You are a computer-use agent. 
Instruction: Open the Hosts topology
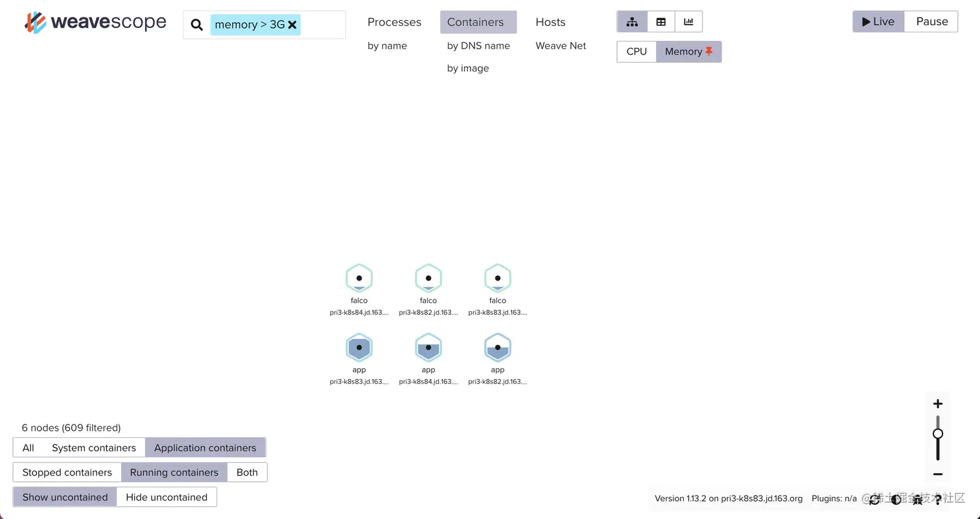pyautogui.click(x=550, y=22)
